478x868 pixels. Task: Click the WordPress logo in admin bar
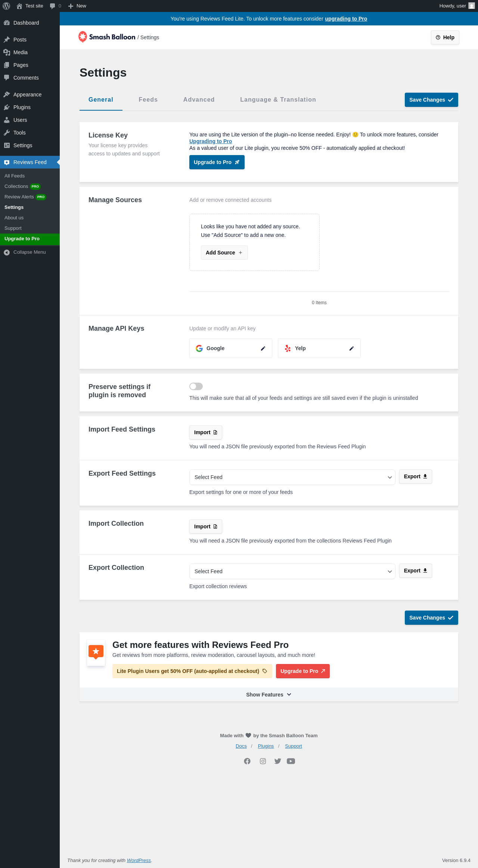tap(6, 6)
